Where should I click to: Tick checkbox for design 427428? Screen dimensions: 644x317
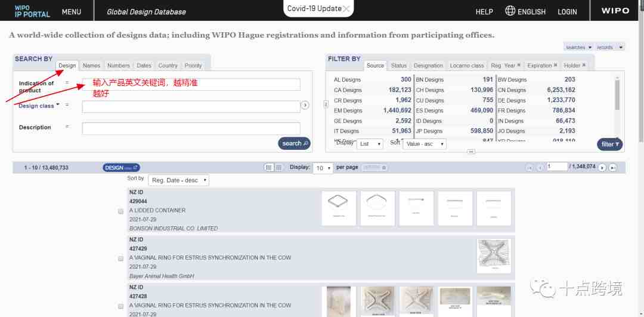[x=121, y=306]
